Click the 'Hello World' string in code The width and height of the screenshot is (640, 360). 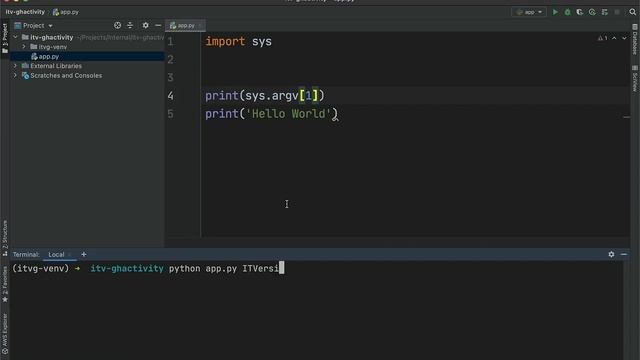288,113
